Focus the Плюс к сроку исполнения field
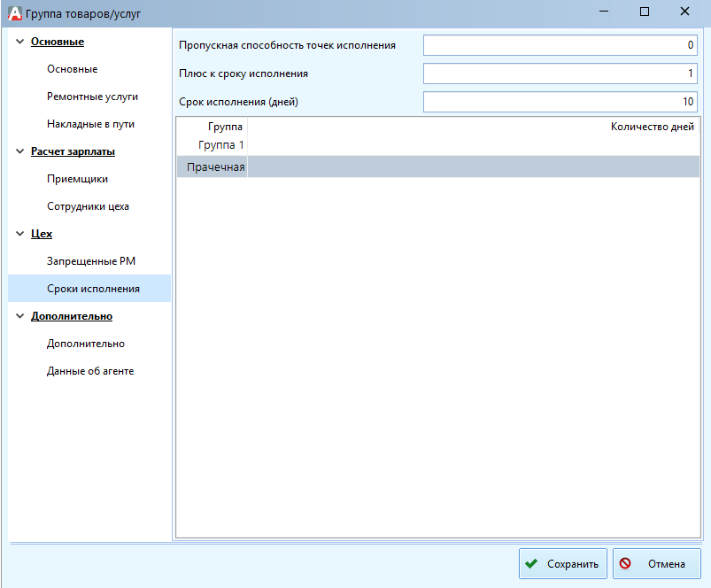The image size is (711, 588). coord(560,73)
